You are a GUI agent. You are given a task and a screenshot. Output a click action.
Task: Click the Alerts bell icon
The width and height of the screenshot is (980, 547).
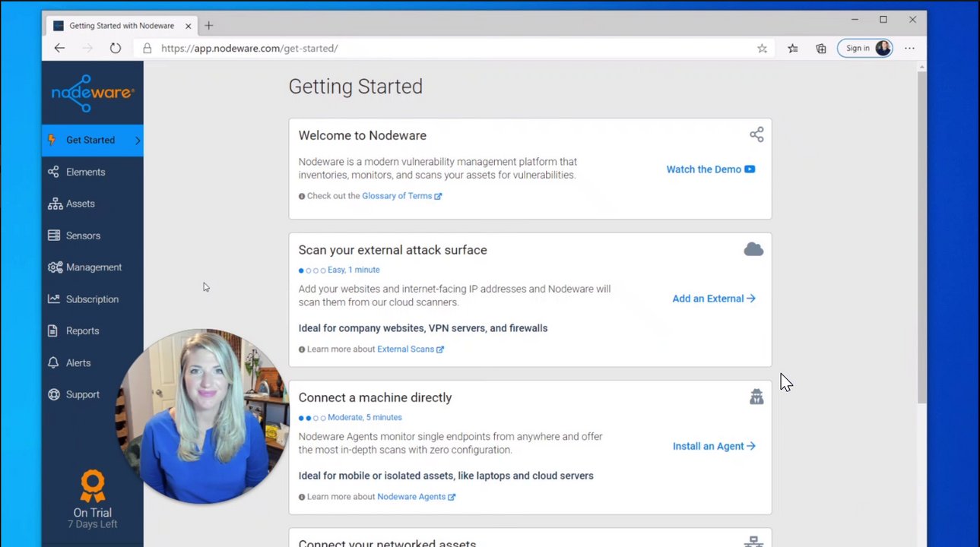click(53, 363)
